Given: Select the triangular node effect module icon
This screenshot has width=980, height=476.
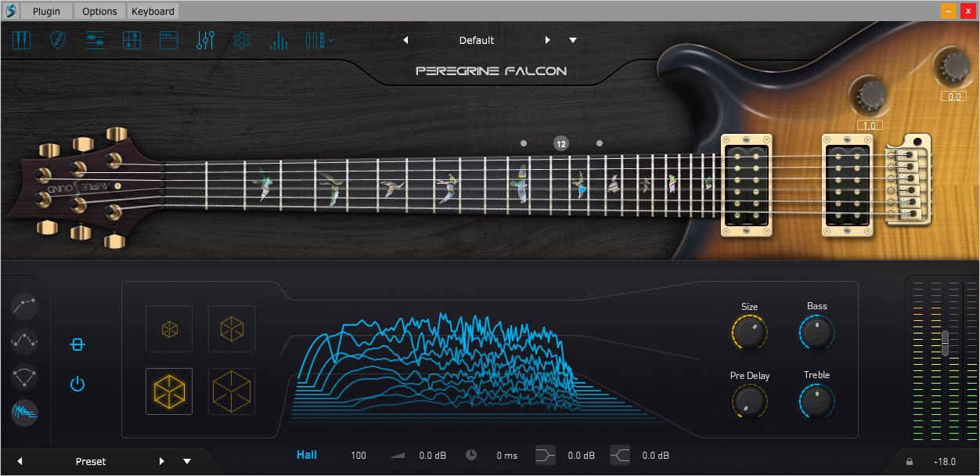Looking at the screenshot, I should pyautogui.click(x=25, y=377).
